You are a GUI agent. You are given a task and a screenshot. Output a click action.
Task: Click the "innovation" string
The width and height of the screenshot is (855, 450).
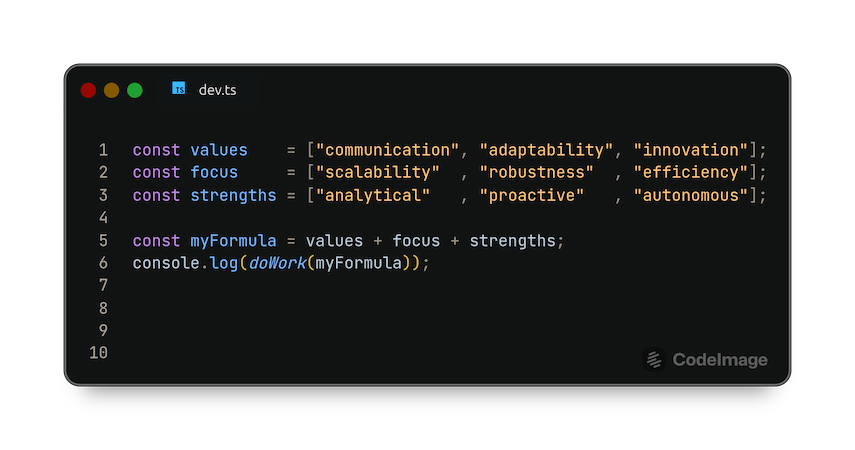point(691,150)
